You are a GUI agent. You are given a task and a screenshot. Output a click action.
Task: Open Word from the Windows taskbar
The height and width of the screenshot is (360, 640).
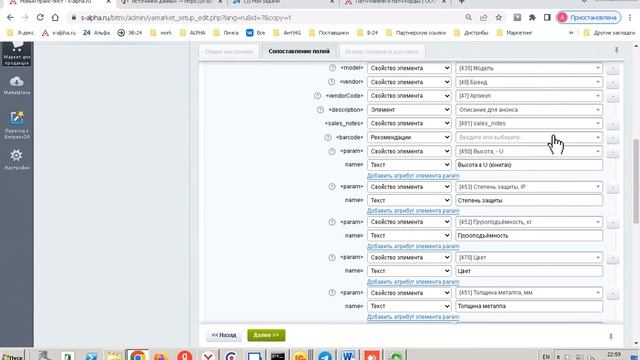pyautogui.click(x=348, y=356)
